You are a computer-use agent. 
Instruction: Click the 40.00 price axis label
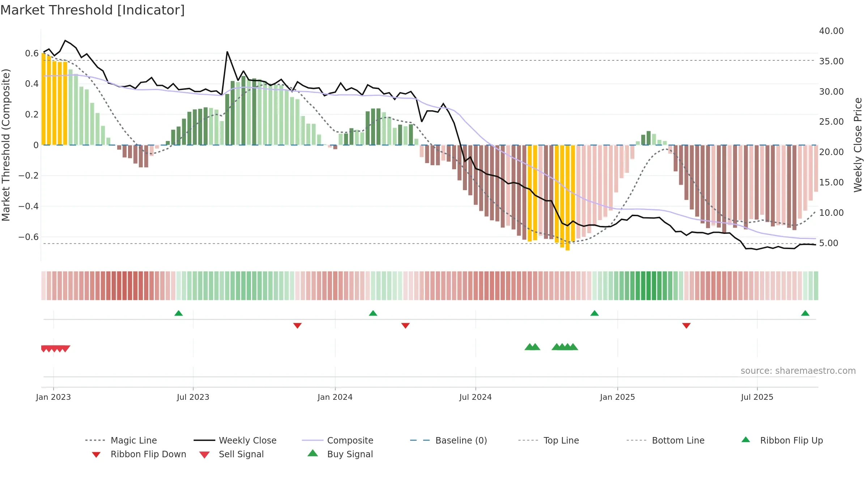(x=831, y=31)
